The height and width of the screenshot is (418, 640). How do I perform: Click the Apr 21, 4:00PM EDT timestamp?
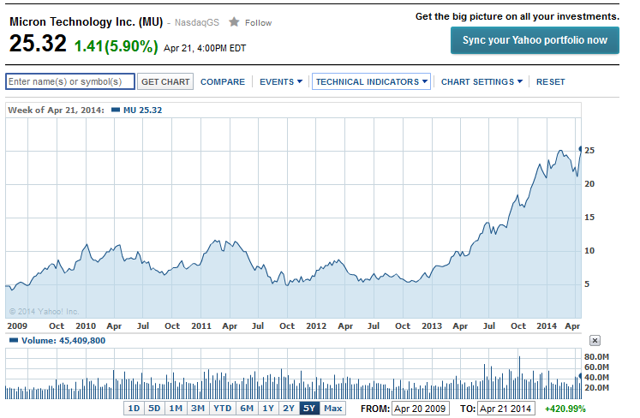[205, 48]
